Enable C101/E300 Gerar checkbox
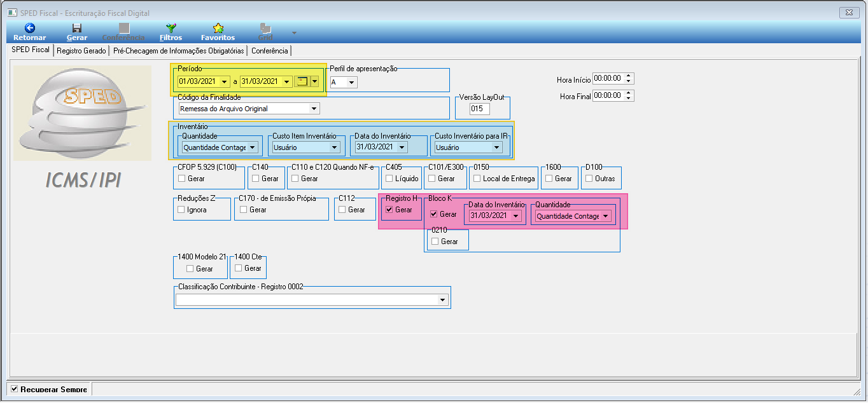This screenshot has width=868, height=403. coord(432,179)
